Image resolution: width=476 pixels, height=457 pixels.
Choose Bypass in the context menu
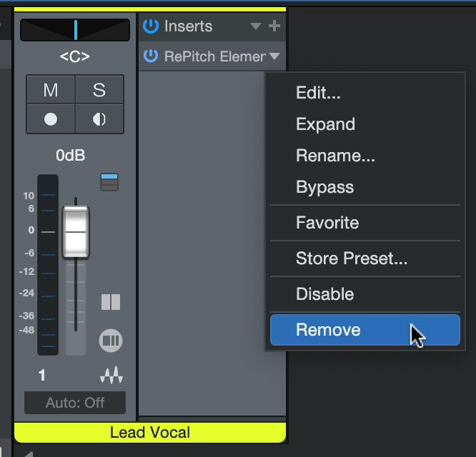point(325,188)
